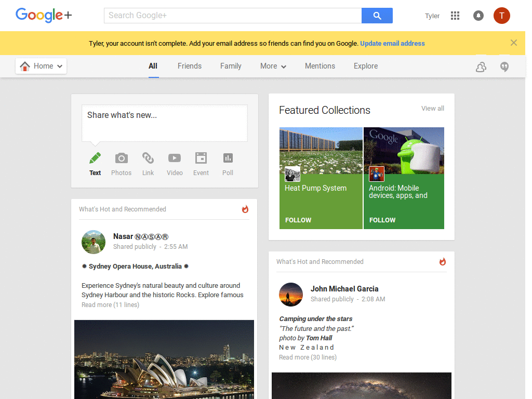
Task: Switch to the Mentions tab
Action: pyautogui.click(x=320, y=66)
